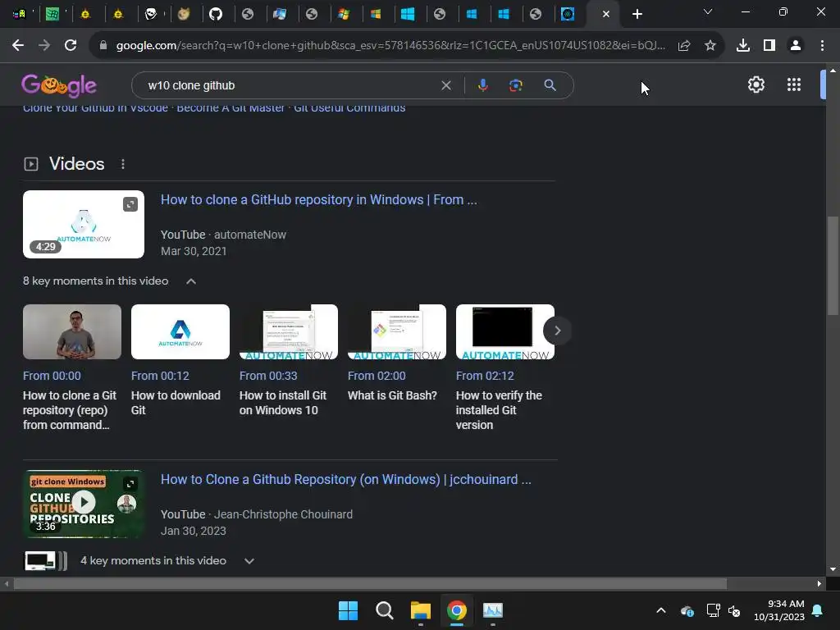
Task: Switch to the Doge-icon tab
Action: pos(183,14)
